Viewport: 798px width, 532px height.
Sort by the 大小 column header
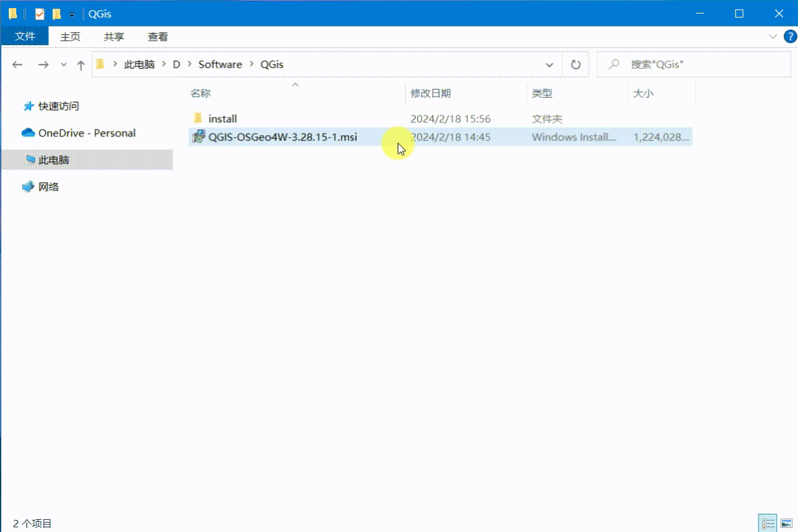point(643,93)
